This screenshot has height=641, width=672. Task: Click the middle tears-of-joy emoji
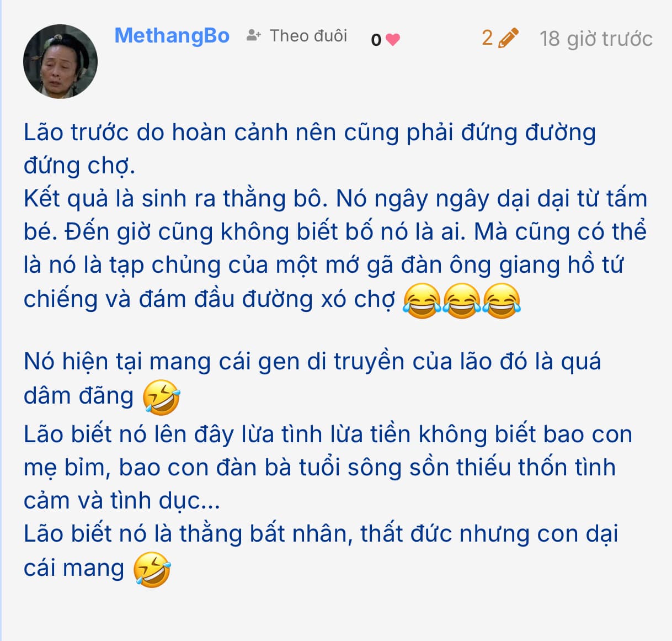[462, 300]
